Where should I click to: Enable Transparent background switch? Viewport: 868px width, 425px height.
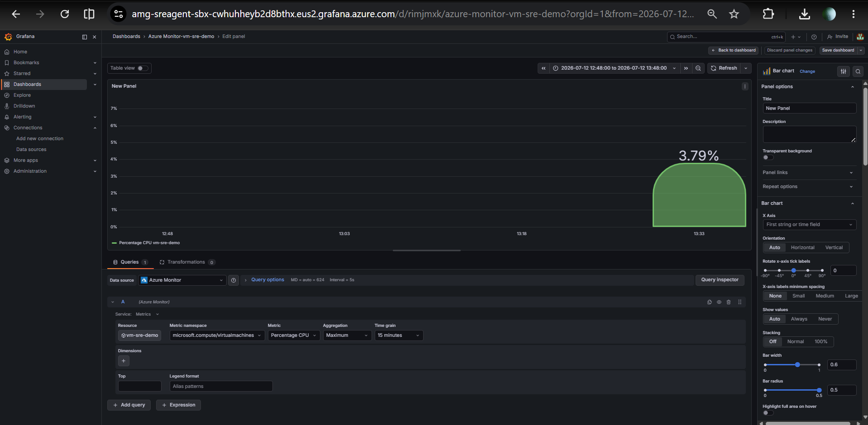[x=768, y=158]
